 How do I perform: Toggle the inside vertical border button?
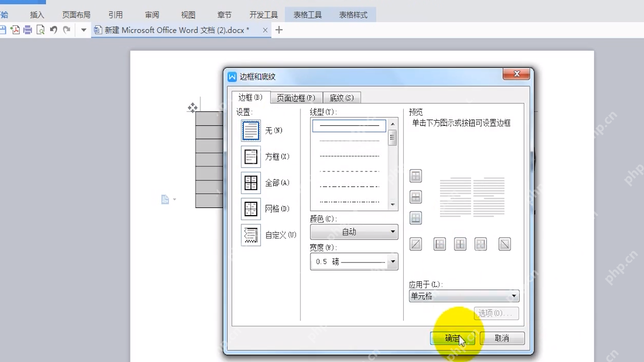(x=460, y=244)
